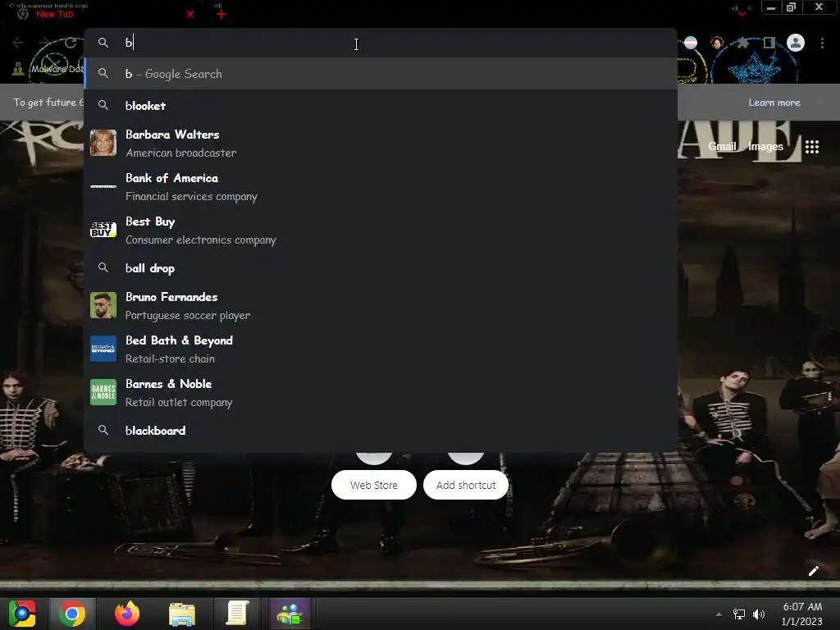840x630 pixels.
Task: Pick the Best Buy suggestion
Action: tap(381, 230)
